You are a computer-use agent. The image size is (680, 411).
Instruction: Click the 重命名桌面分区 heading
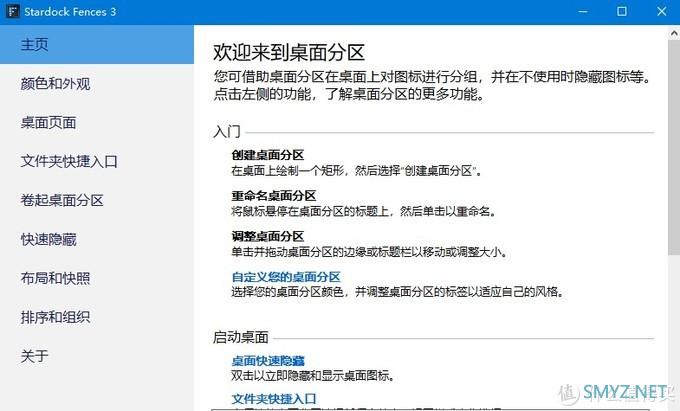click(x=274, y=196)
